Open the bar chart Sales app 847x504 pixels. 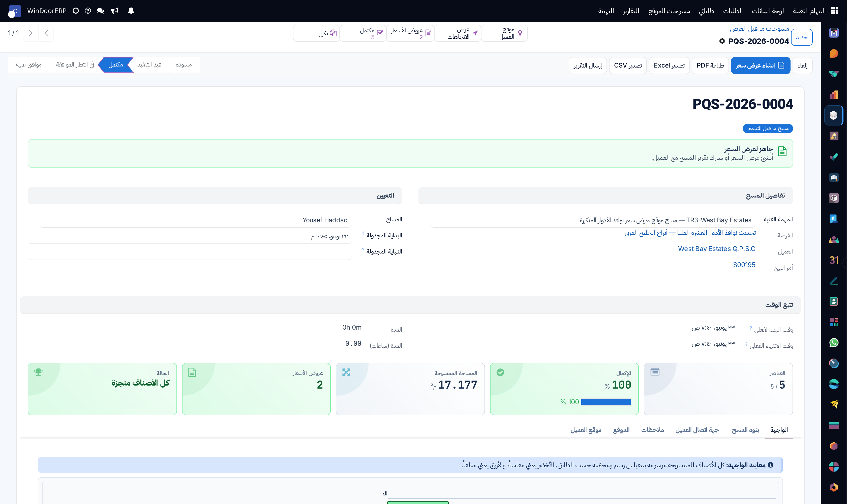(833, 95)
